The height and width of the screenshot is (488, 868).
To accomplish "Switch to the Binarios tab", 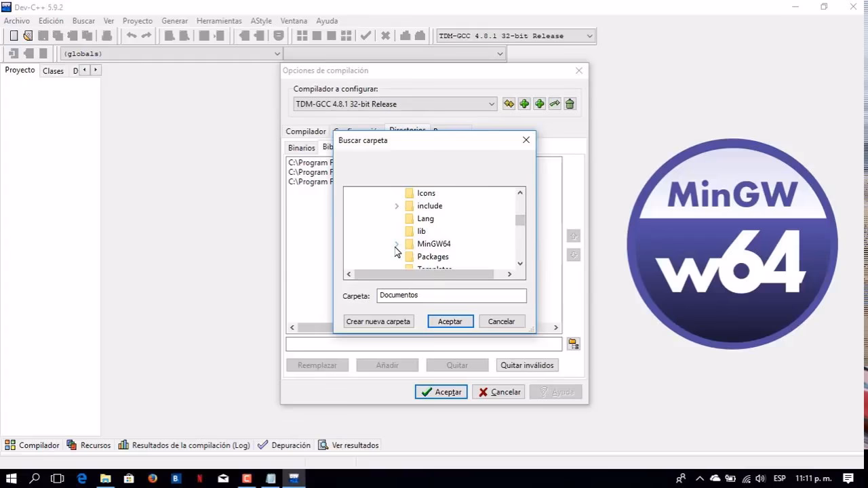I will (301, 147).
